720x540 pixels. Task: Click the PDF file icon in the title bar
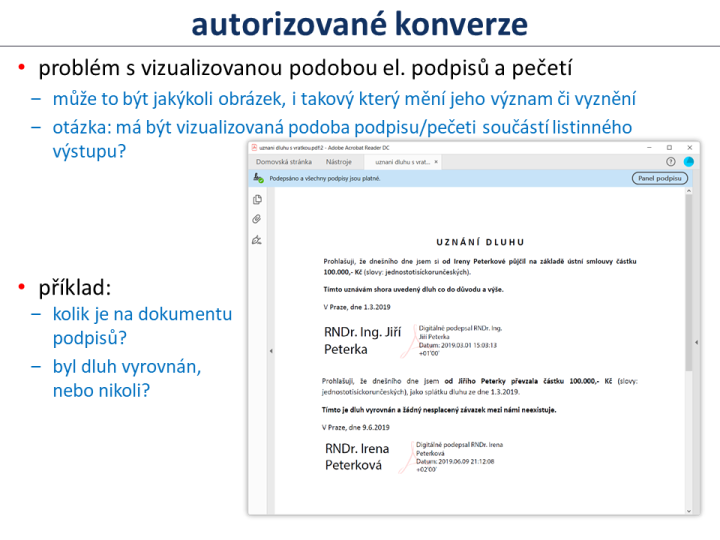point(254,147)
